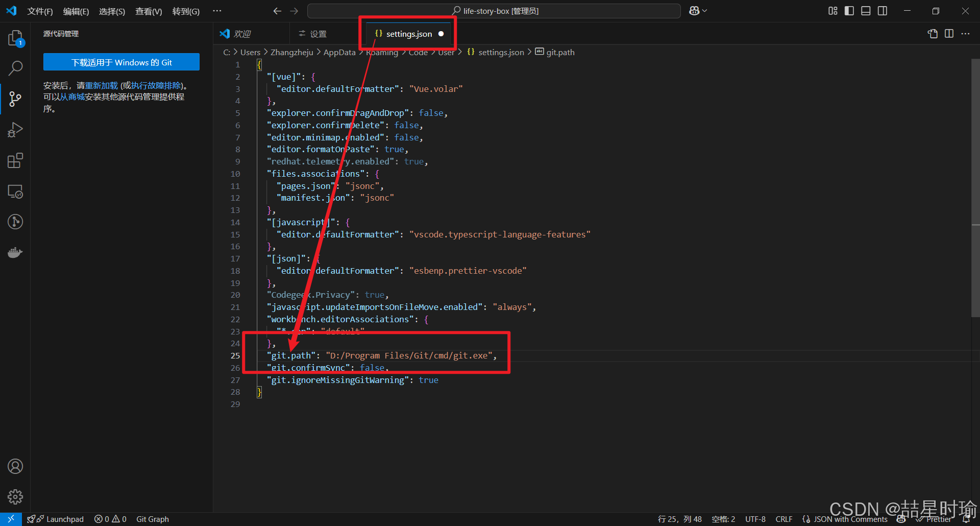Go forward with the right arrow
This screenshot has height=526, width=980.
pos(294,11)
